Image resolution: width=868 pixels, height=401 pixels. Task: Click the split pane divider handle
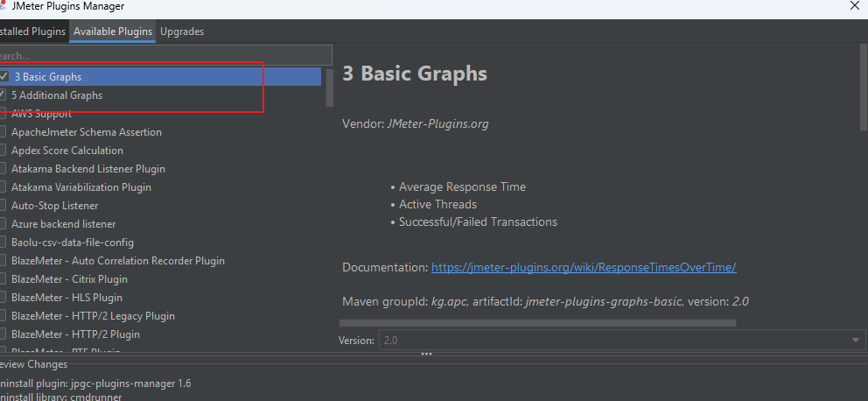tap(426, 354)
